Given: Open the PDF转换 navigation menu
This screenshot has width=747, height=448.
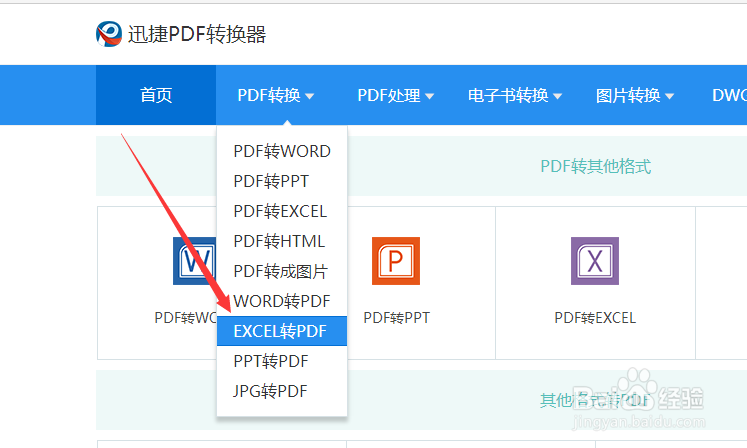Looking at the screenshot, I should (x=276, y=95).
